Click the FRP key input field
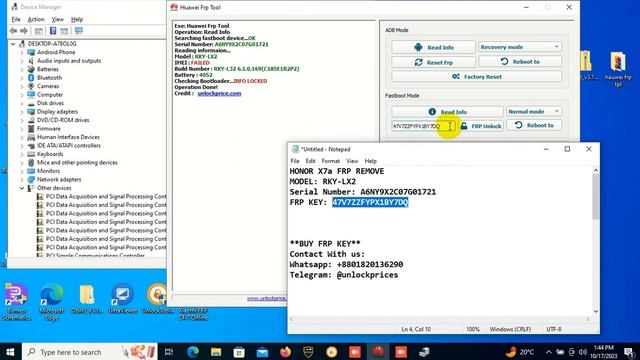Viewport: 640px width, 360px height. (423, 126)
